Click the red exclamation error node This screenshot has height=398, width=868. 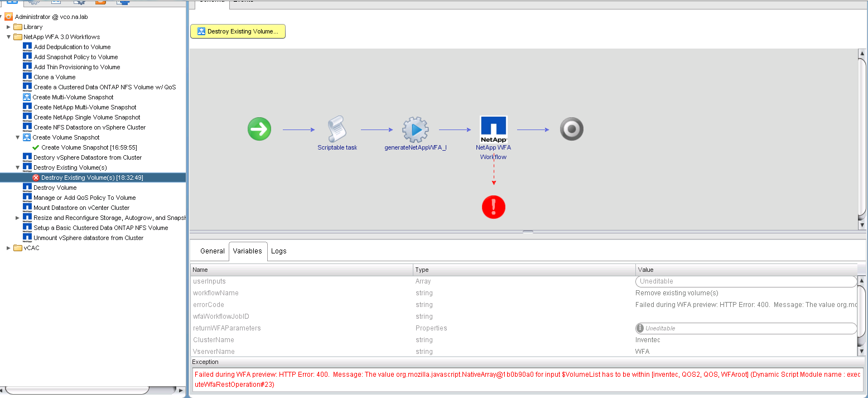(494, 207)
